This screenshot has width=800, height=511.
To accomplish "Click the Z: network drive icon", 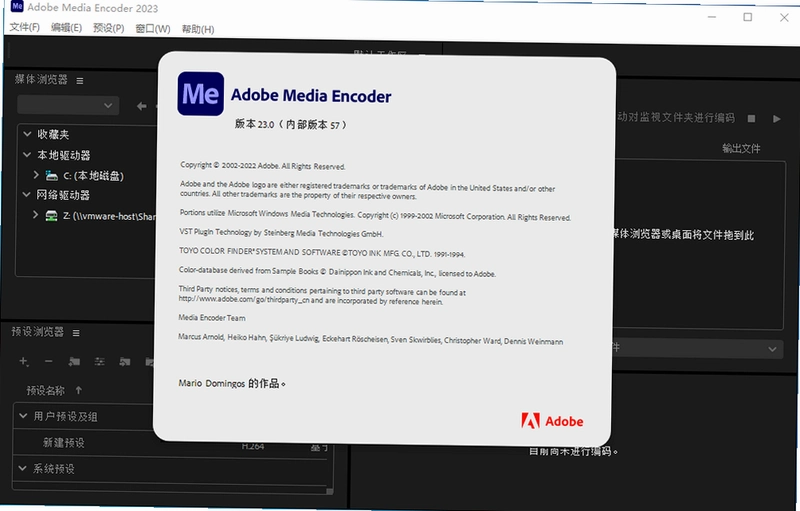I will point(51,216).
